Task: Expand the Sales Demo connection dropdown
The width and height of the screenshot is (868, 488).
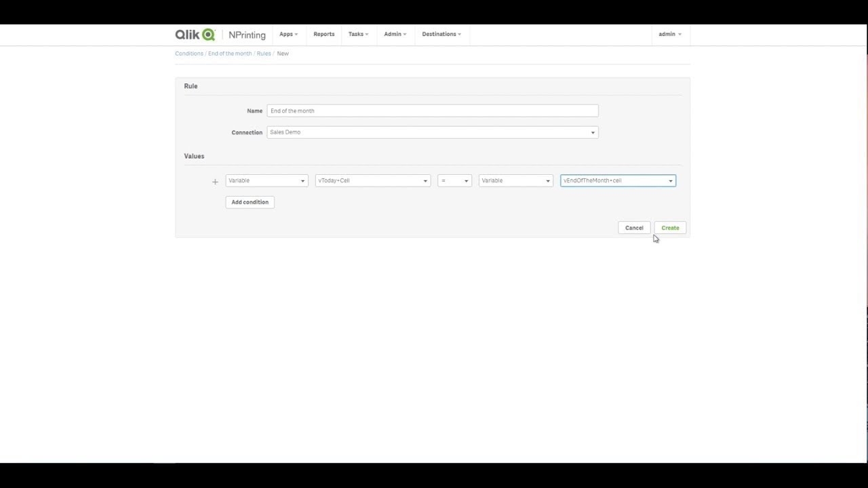Action: point(432,133)
